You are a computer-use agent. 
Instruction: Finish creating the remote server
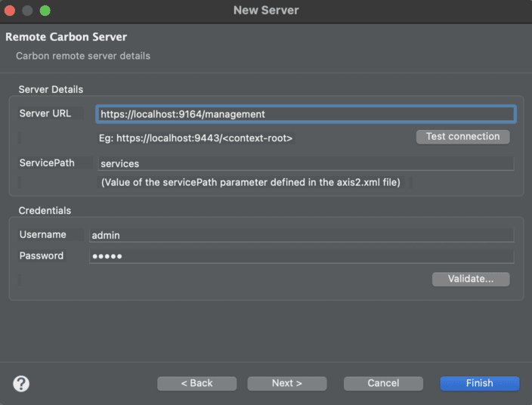point(479,383)
